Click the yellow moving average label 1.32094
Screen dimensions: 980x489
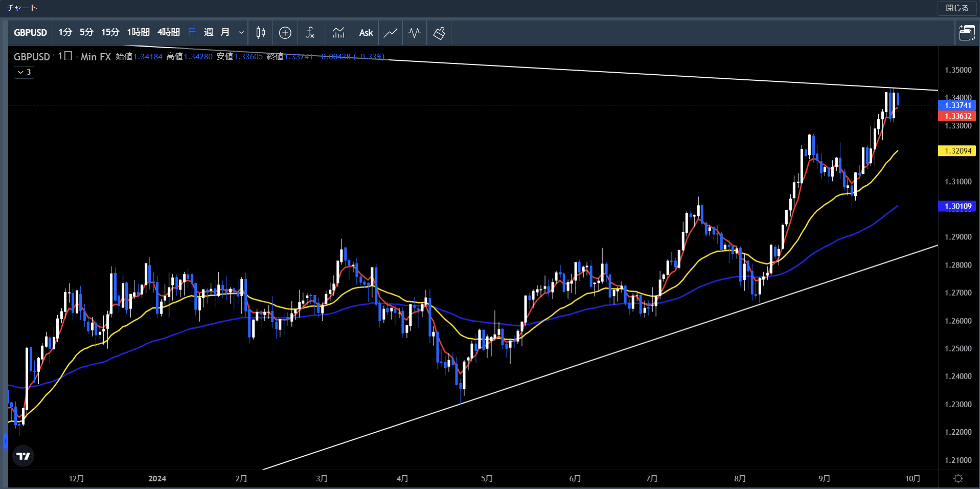point(958,151)
